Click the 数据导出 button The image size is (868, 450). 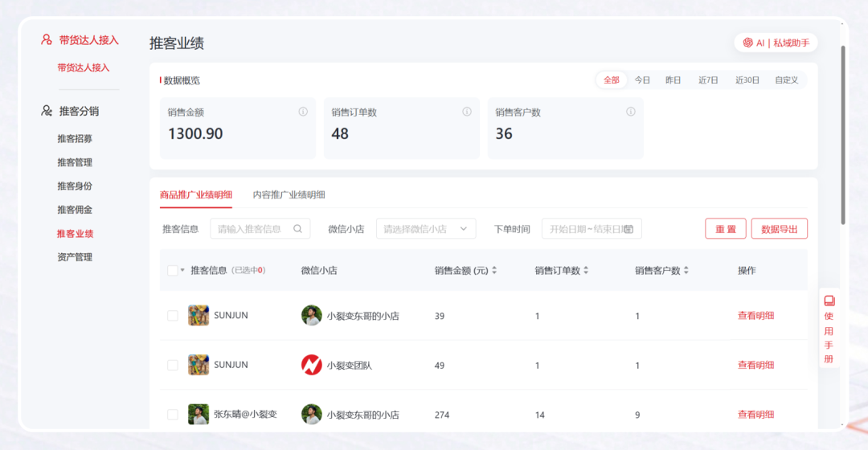pos(779,229)
